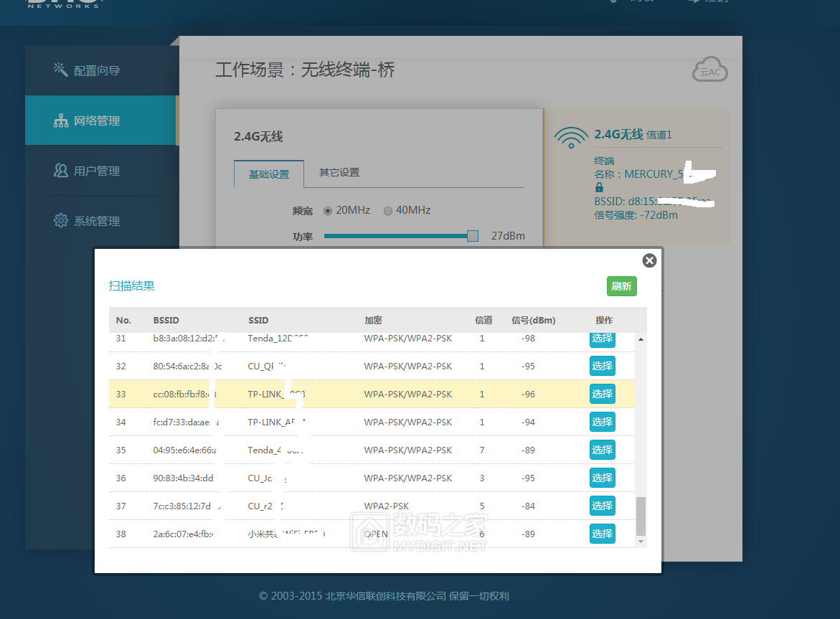840x619 pixels.
Task: Select the 20MHz bandwidth option
Action: 330,210
